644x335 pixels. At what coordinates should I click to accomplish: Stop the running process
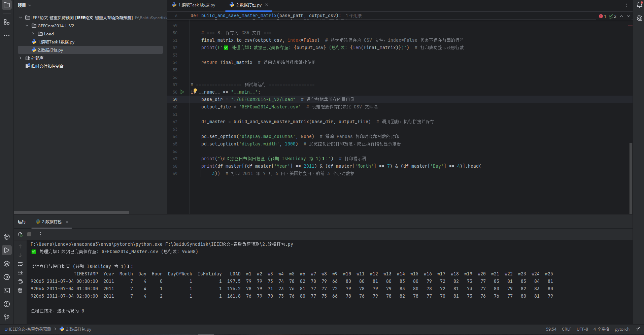[29, 234]
